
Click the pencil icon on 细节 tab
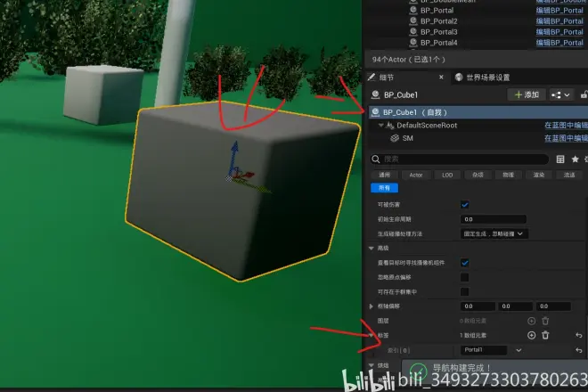(x=372, y=78)
